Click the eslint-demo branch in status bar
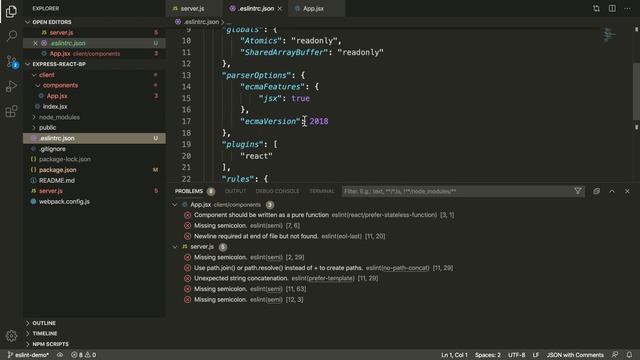640x360 pixels. 29,355
